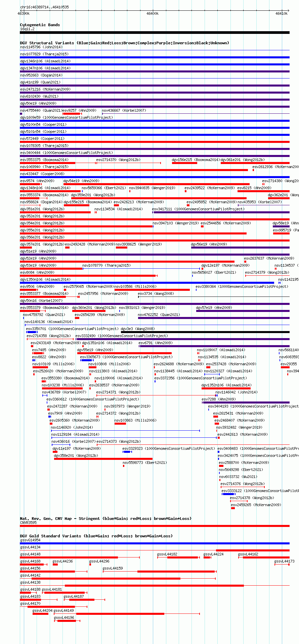Click variant dgv1609e59 label
The width and height of the screenshot is (299, 644).
coord(67,117)
